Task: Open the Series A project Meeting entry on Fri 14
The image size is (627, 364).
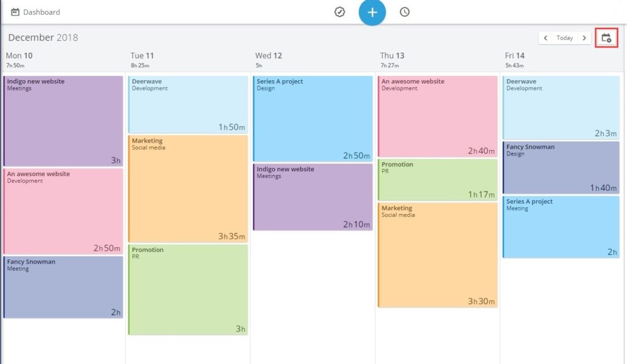Action: [562, 226]
